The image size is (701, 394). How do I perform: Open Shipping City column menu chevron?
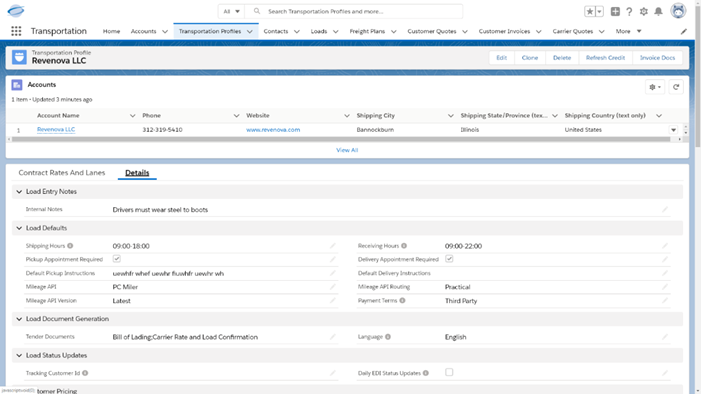pyautogui.click(x=450, y=115)
